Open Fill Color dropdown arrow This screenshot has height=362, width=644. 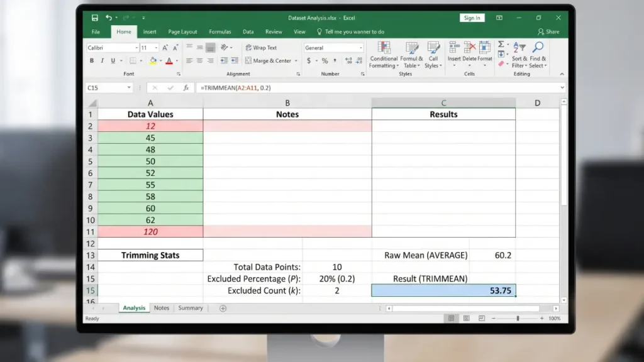[x=160, y=61]
